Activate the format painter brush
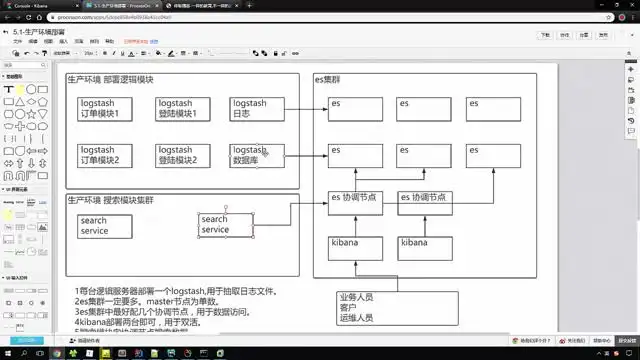 point(44,53)
